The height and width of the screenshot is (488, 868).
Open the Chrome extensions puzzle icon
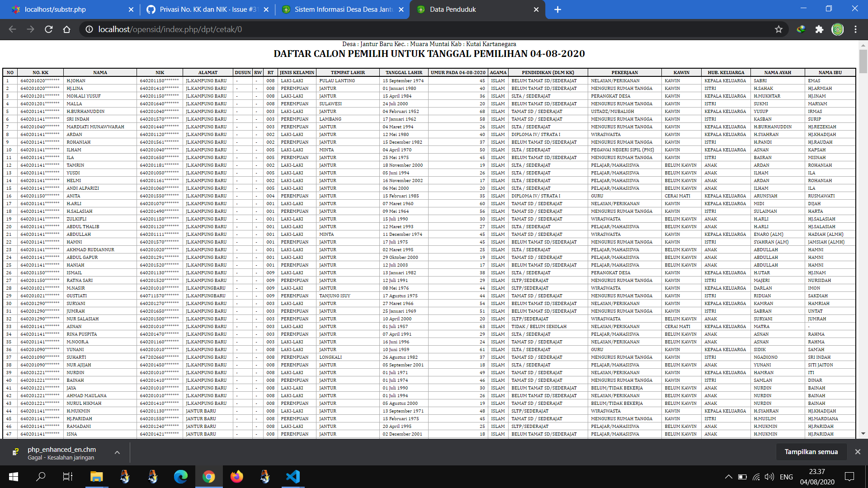[819, 29]
